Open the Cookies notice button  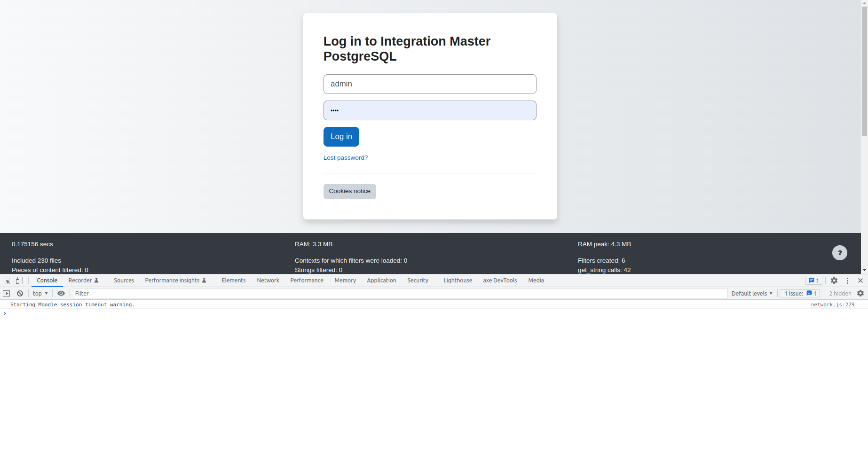pyautogui.click(x=350, y=191)
